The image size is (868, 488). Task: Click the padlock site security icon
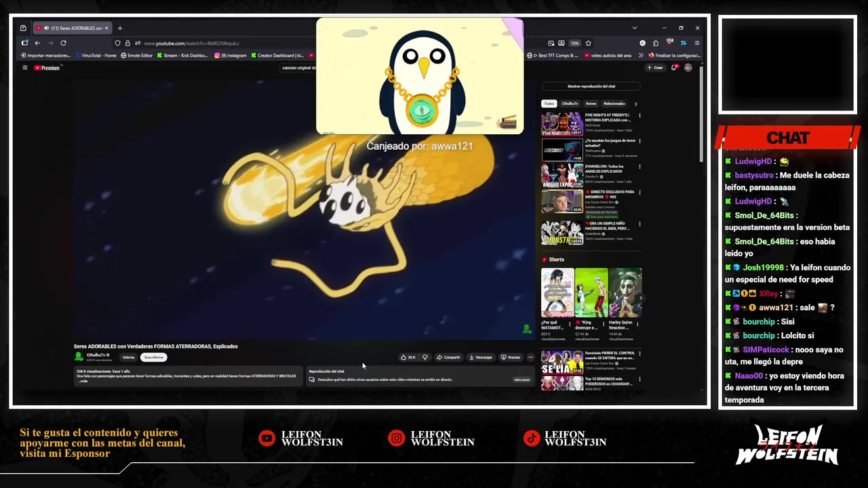(127, 43)
